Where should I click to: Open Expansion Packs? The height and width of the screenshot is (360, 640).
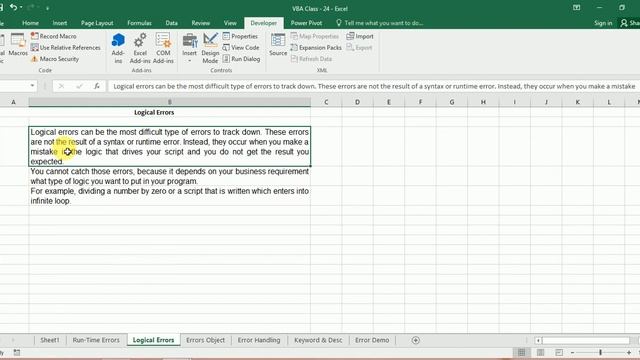[x=316, y=48]
